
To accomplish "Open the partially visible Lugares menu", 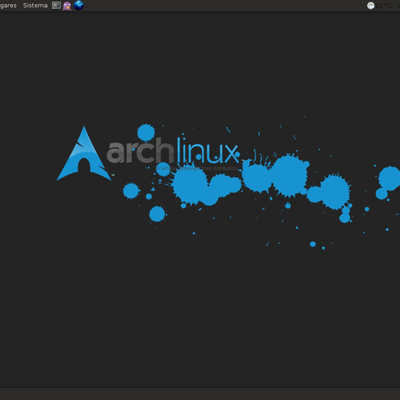I will tap(8, 6).
